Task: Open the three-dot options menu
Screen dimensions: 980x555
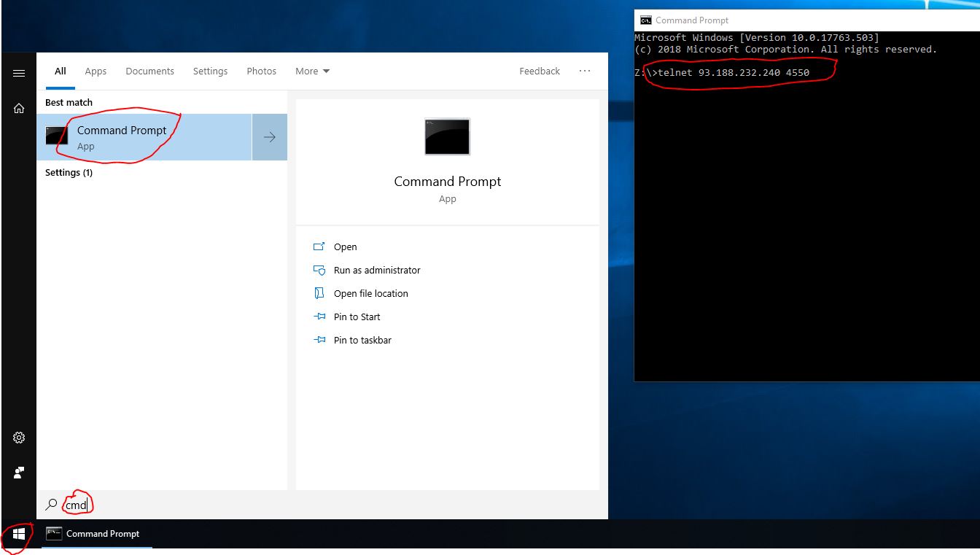Action: [x=585, y=71]
